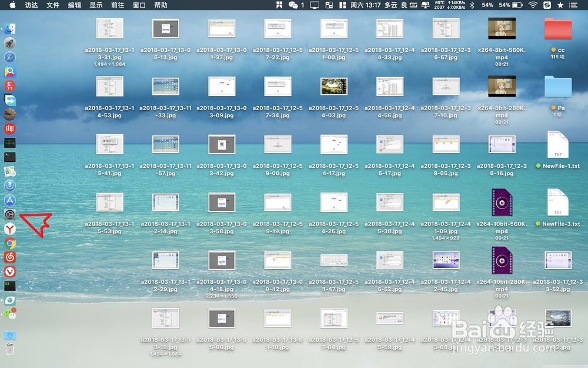Click WeChat status icon in menu bar
Image resolution: width=588 pixels, height=368 pixels.
tap(293, 5)
